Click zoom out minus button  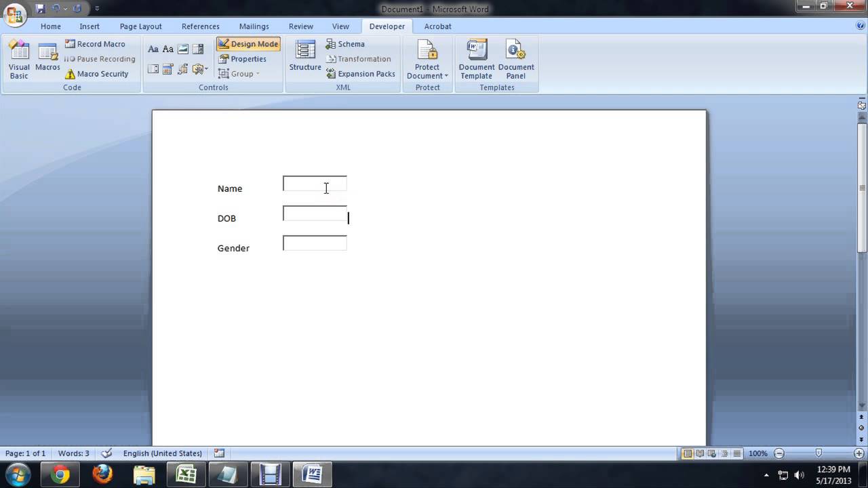[779, 453]
